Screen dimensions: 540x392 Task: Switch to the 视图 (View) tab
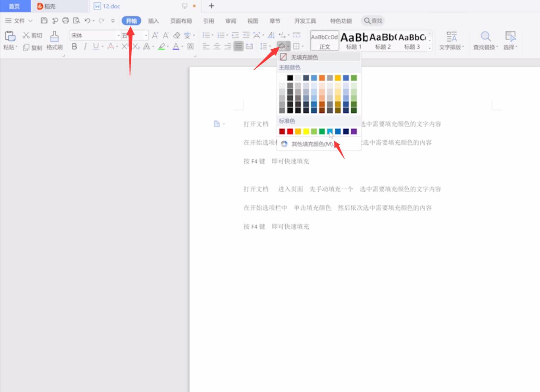click(253, 21)
